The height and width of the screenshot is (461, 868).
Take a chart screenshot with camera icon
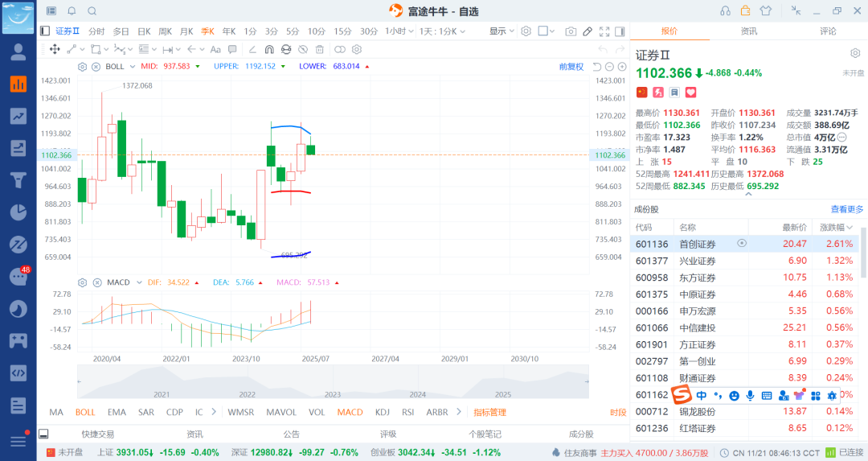(571, 31)
